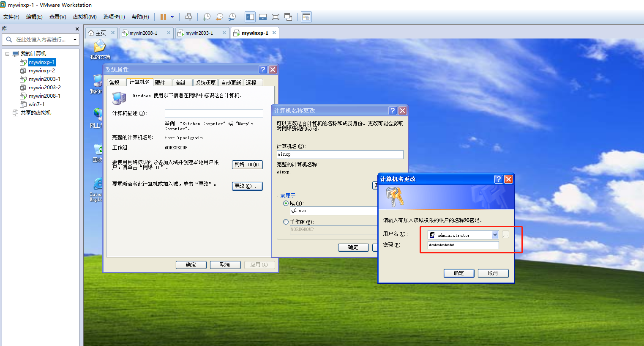The image size is (644, 346).
Task: Toggle the library sidebar view
Action: [x=250, y=17]
